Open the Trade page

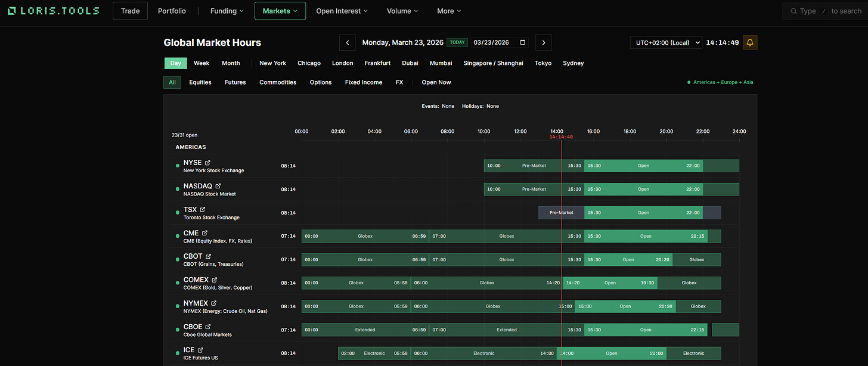[130, 11]
